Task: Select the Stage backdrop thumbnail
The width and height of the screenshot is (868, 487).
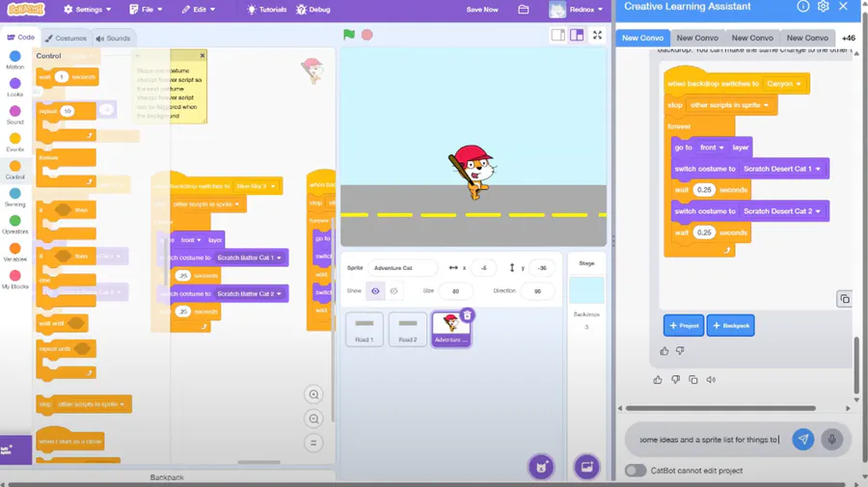Action: (x=586, y=290)
